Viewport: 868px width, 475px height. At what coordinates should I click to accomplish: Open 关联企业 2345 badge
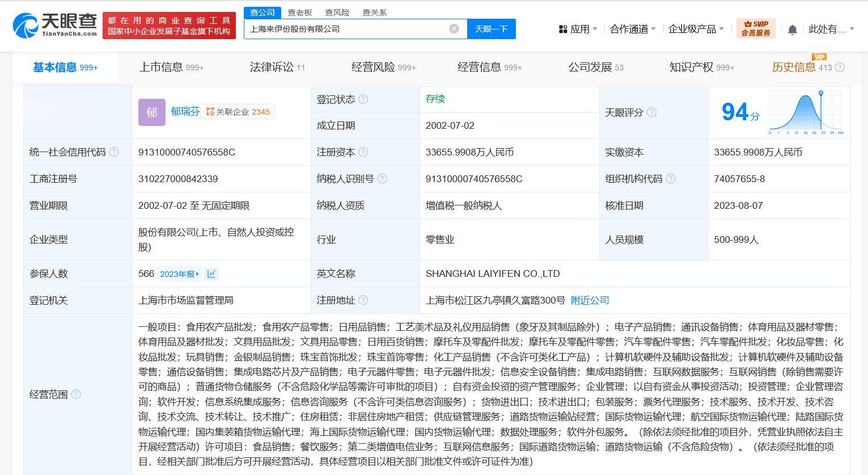pyautogui.click(x=238, y=112)
